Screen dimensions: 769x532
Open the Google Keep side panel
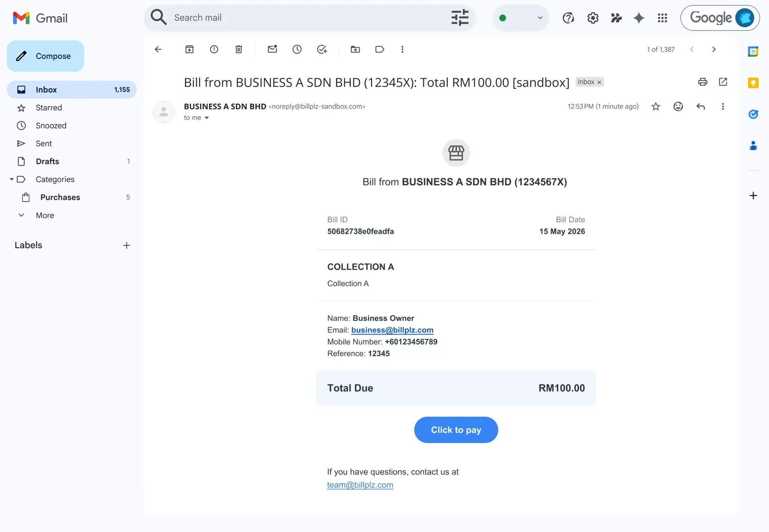[x=753, y=83]
